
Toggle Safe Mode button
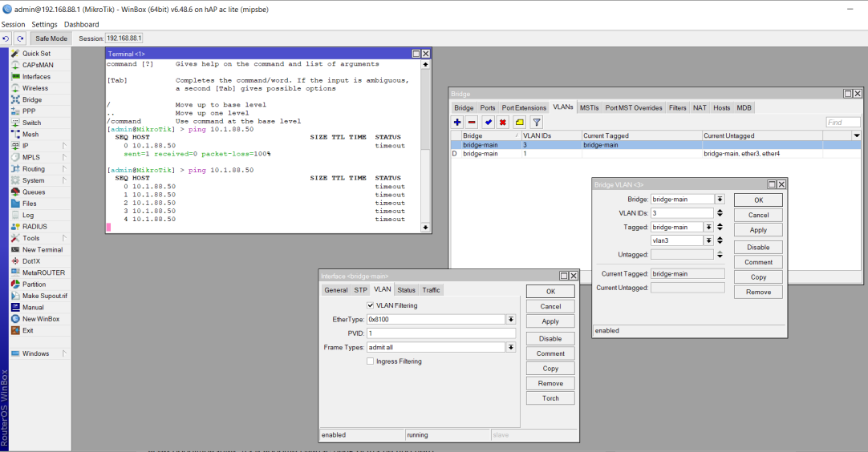coord(51,38)
